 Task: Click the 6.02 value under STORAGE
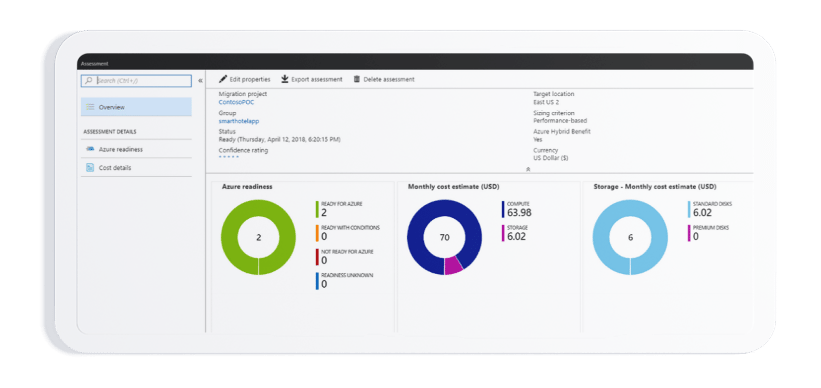[x=516, y=236]
